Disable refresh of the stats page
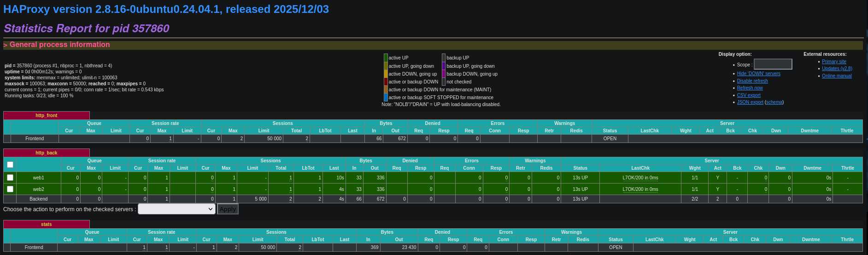Screen dimensions: 868x255 [752, 81]
